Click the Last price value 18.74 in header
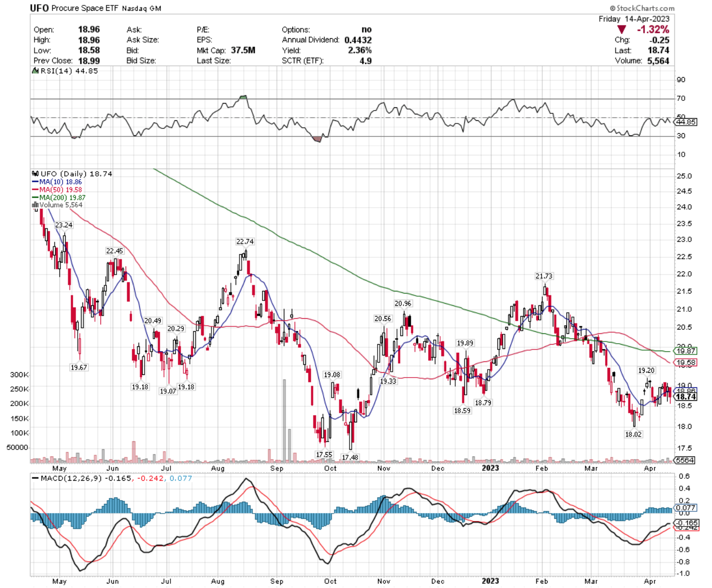Image resolution: width=712 pixels, height=588 pixels. coord(658,50)
